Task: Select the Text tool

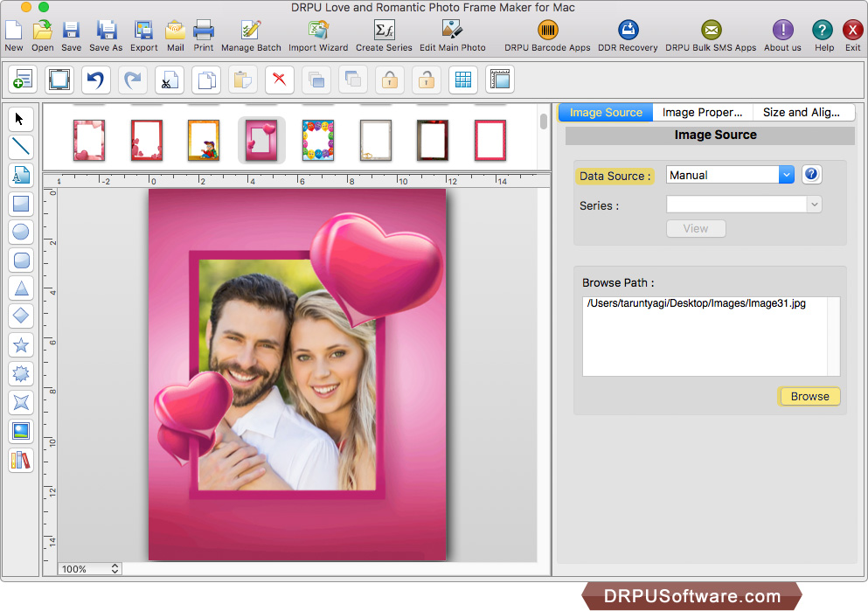Action: tap(20, 176)
